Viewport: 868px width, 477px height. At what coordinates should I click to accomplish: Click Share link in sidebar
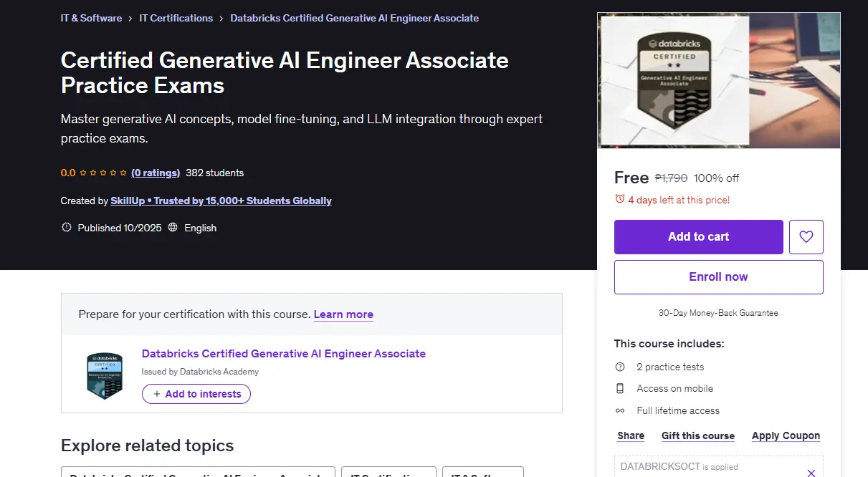(631, 435)
